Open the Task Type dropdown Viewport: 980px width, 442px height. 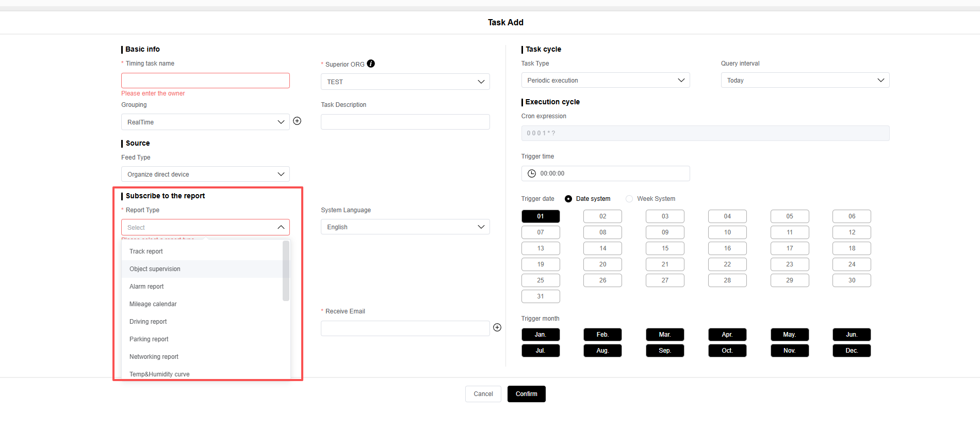[x=605, y=81]
